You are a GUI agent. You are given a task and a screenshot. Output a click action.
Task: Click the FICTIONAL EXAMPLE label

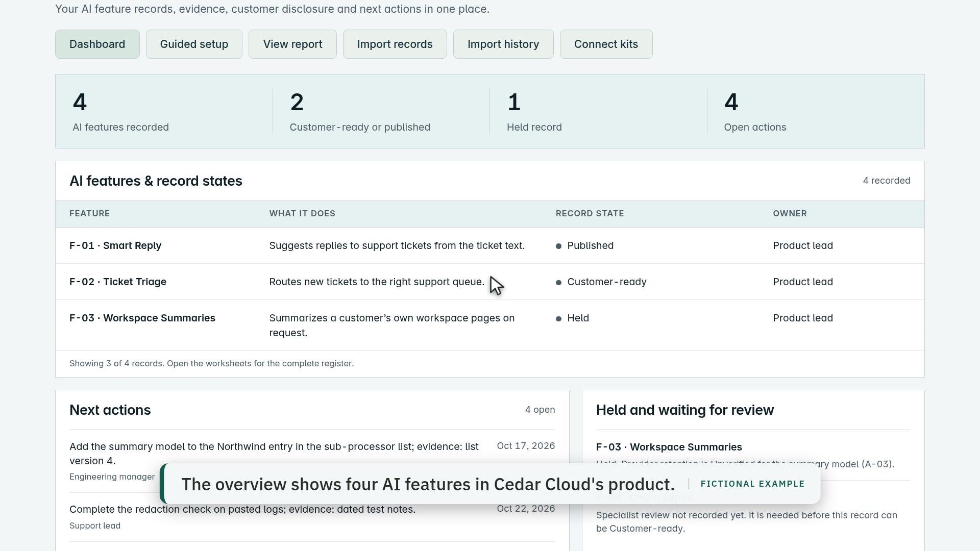(752, 484)
